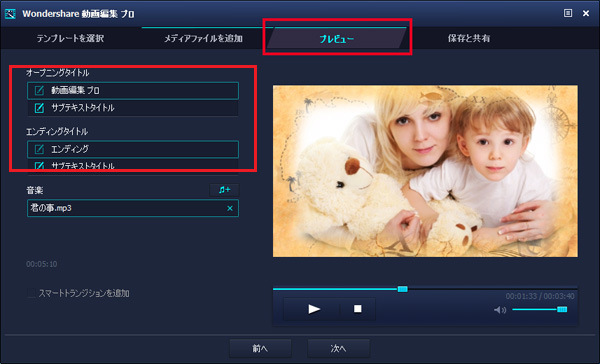600x364 pixels.
Task: Click the 君の事.mp3 music field
Action: 133,208
